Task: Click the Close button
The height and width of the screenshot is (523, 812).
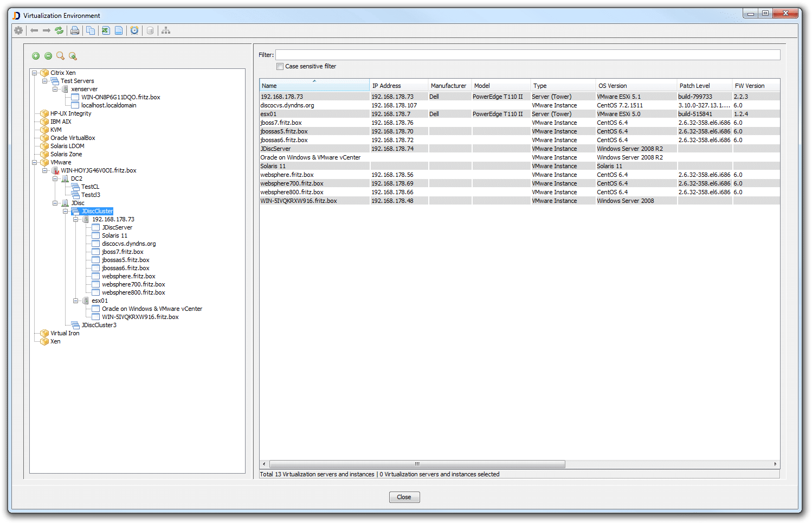Action: click(x=404, y=497)
